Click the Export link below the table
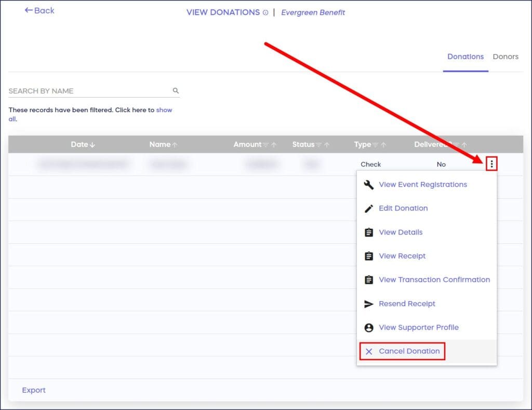Image resolution: width=532 pixels, height=410 pixels. click(x=34, y=390)
